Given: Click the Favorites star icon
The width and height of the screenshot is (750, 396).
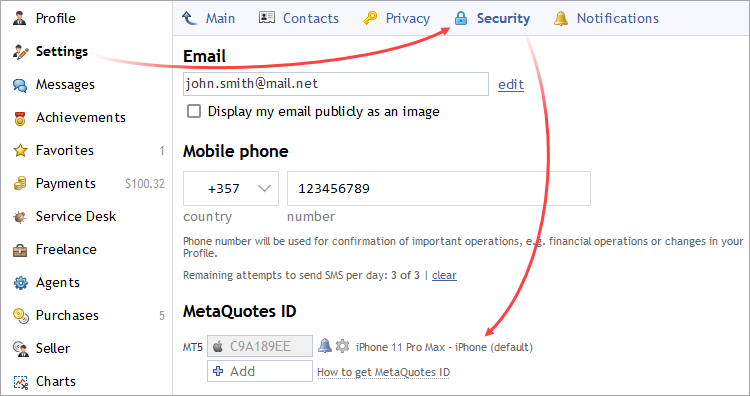Looking at the screenshot, I should pyautogui.click(x=20, y=151).
